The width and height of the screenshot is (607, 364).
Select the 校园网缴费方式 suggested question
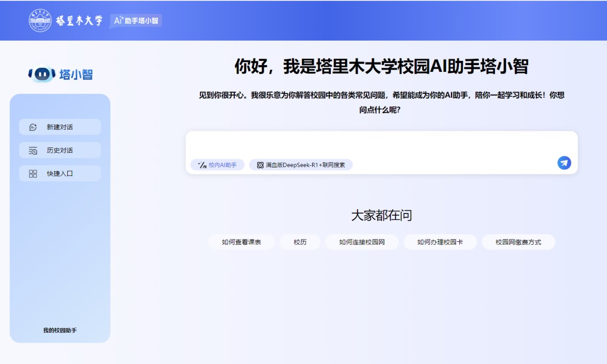(x=518, y=242)
